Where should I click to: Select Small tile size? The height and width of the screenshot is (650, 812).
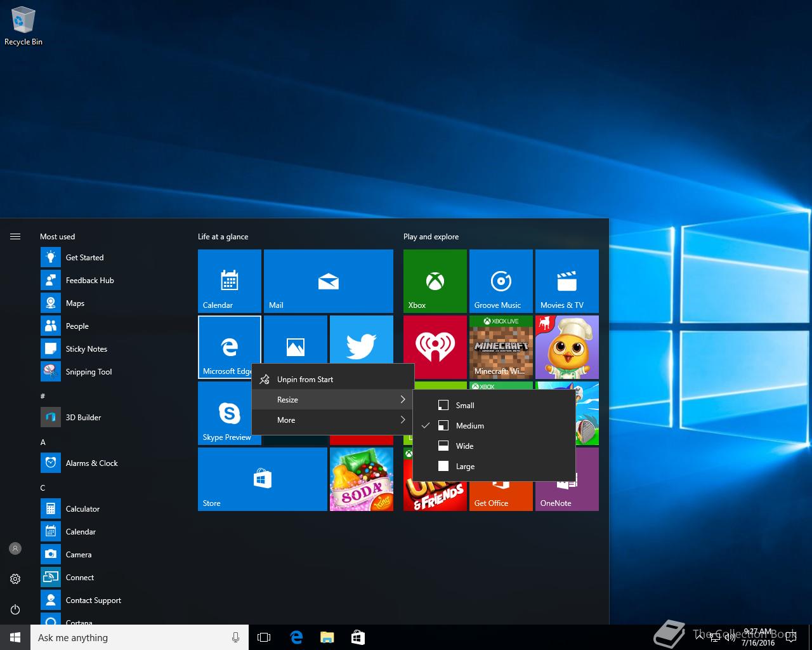(x=494, y=405)
